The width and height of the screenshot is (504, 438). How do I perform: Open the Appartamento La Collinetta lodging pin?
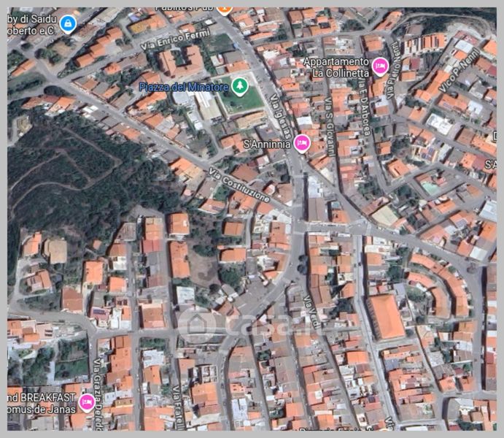pos(379,66)
